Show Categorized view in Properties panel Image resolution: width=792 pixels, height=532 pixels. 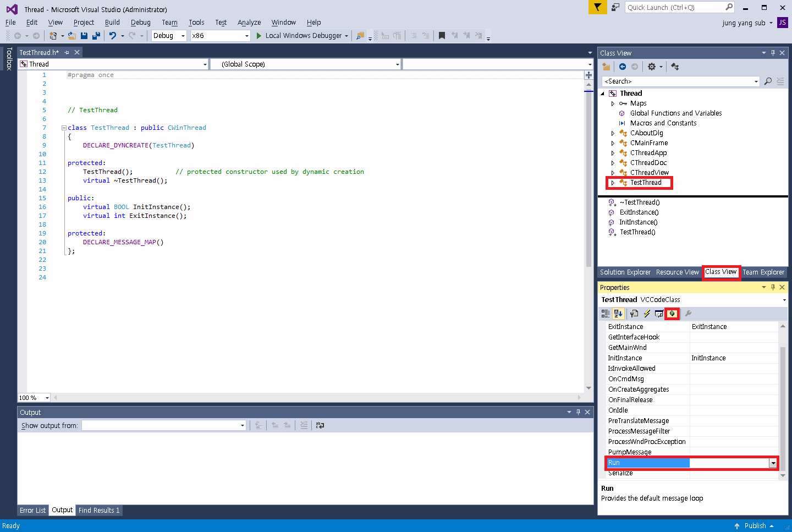click(x=606, y=314)
